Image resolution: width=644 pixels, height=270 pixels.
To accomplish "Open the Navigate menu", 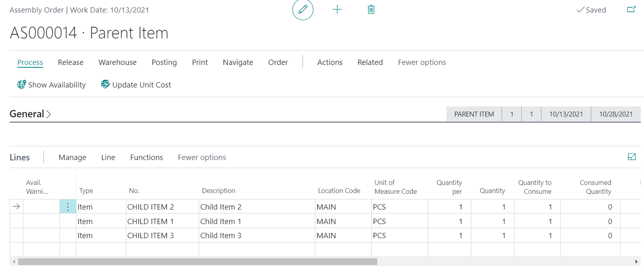I will click(x=238, y=62).
